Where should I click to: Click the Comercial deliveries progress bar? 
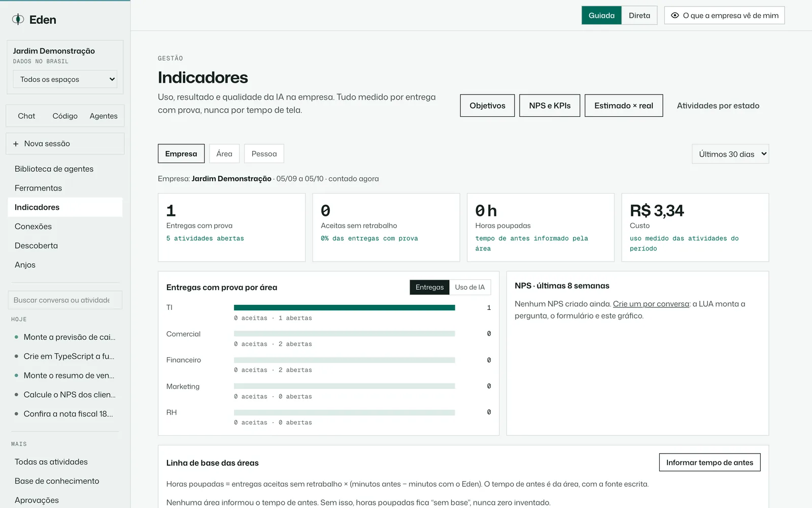[344, 334]
